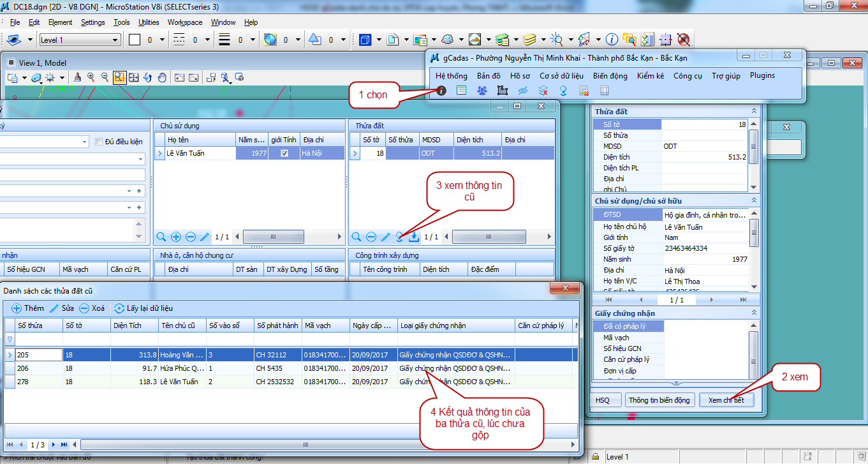Image resolution: width=868 pixels, height=464 pixels.
Task: Collapse the Giấy chứng nhận side panel section
Action: (x=754, y=313)
